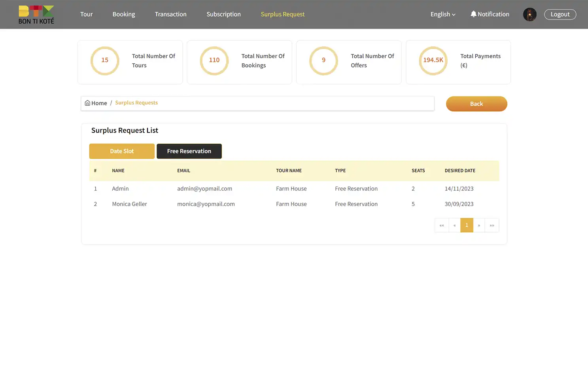The image size is (588, 365).
Task: Switch to Free Reservation view
Action: [189, 151]
